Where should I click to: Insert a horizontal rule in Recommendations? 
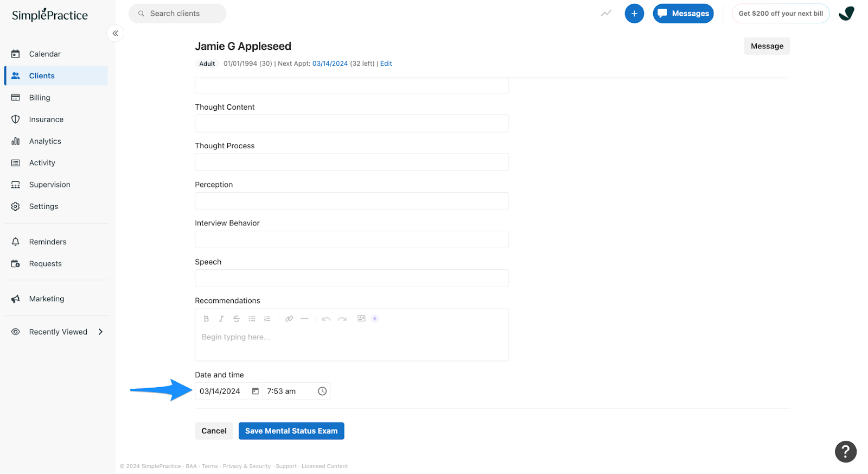point(304,319)
